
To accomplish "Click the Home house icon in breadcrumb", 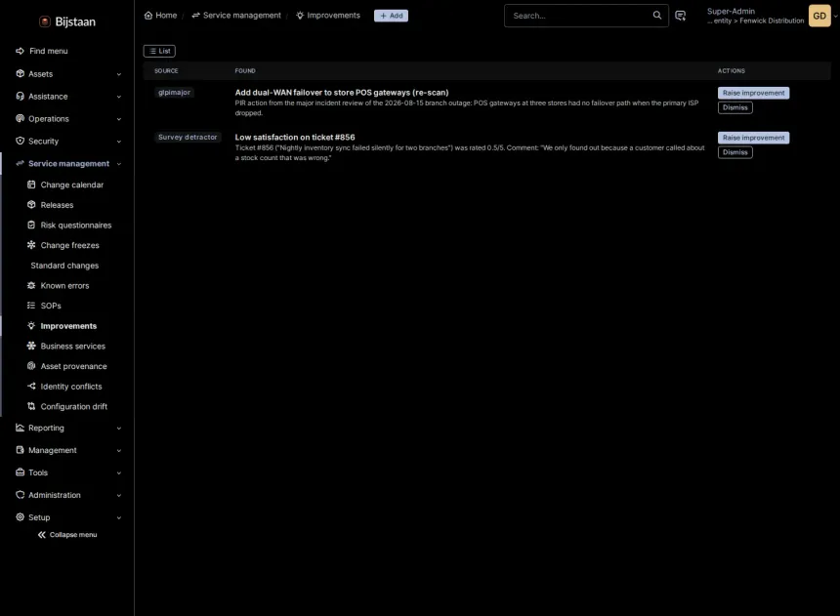I will 148,16.
